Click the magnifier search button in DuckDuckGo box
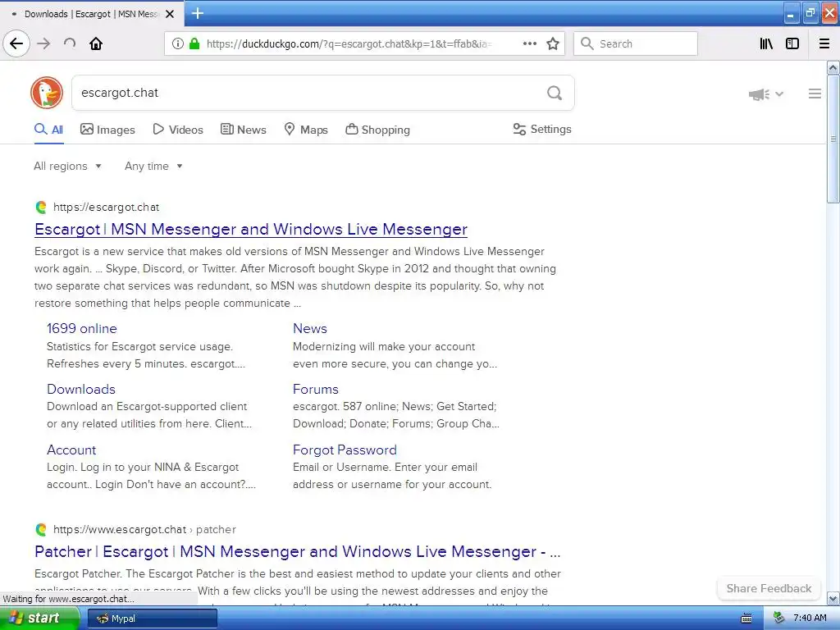The height and width of the screenshot is (630, 840). point(555,93)
